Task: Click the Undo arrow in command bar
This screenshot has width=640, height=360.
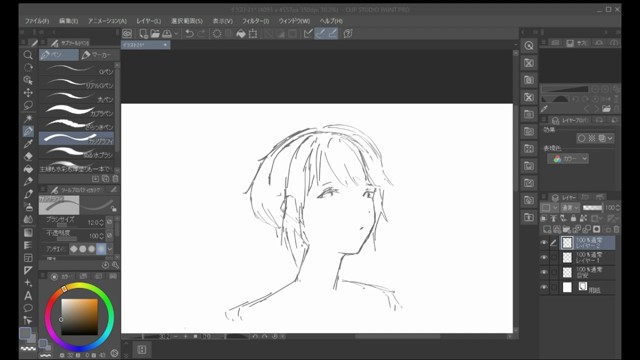Action: 189,33
